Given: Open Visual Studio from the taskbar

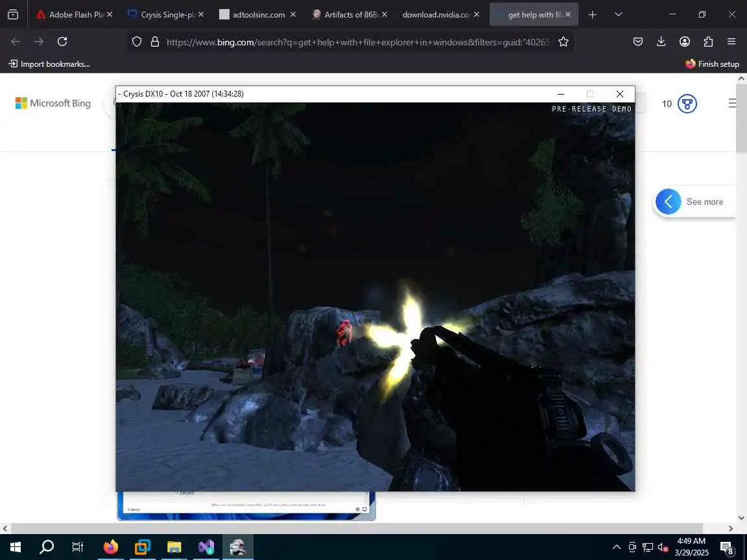Looking at the screenshot, I should 206,546.
